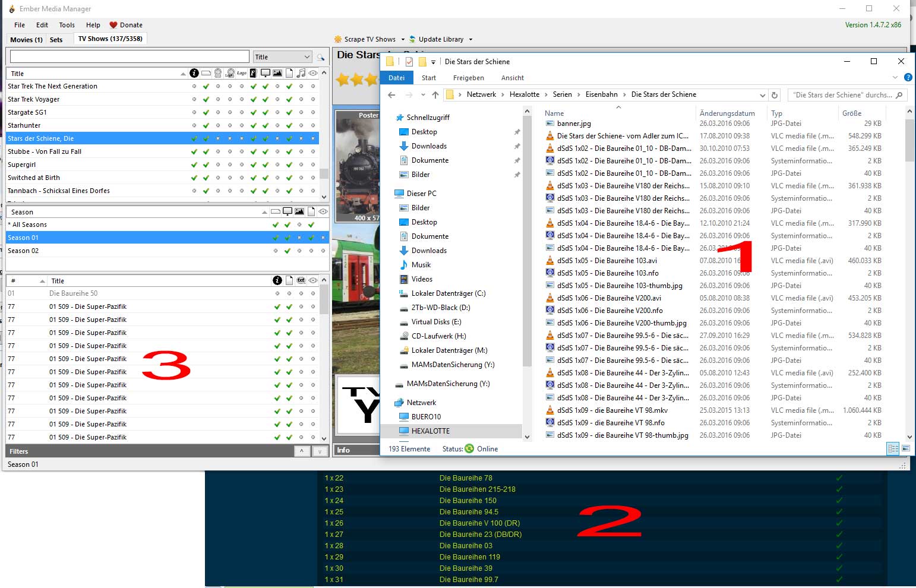Click the Scrape TV Shows toolbar button
Image resolution: width=916 pixels, height=588 pixels.
click(x=365, y=39)
